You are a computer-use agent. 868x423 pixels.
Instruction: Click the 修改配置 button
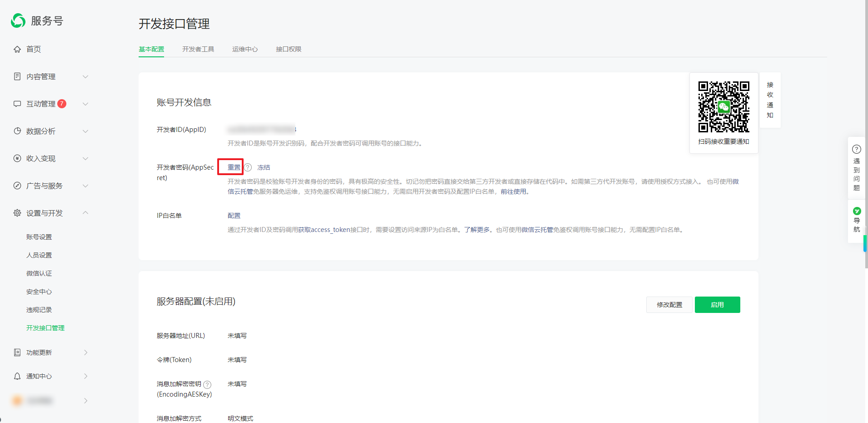[669, 305]
